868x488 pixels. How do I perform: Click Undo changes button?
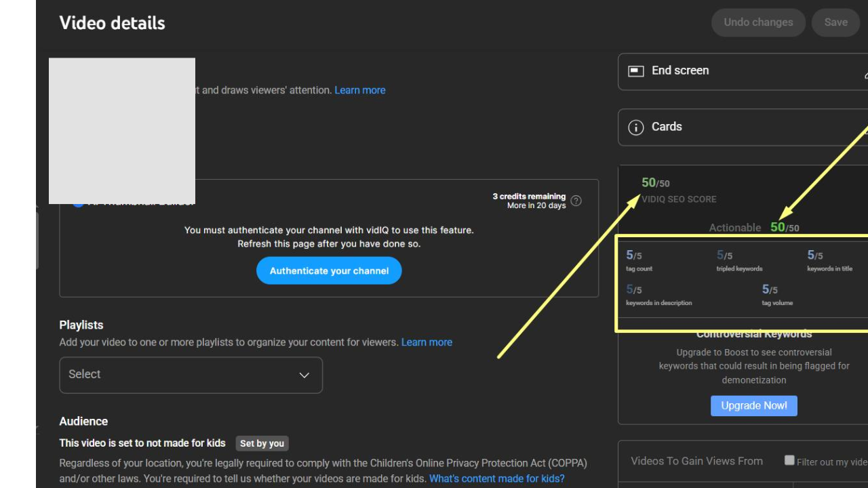(x=757, y=22)
